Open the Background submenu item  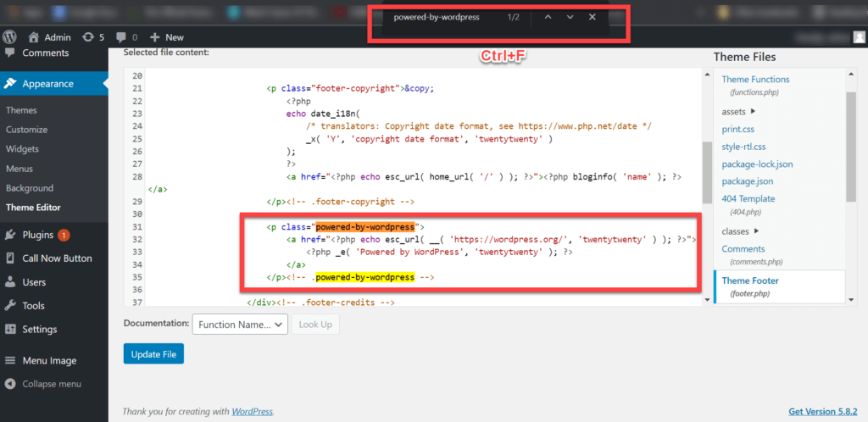pos(30,188)
